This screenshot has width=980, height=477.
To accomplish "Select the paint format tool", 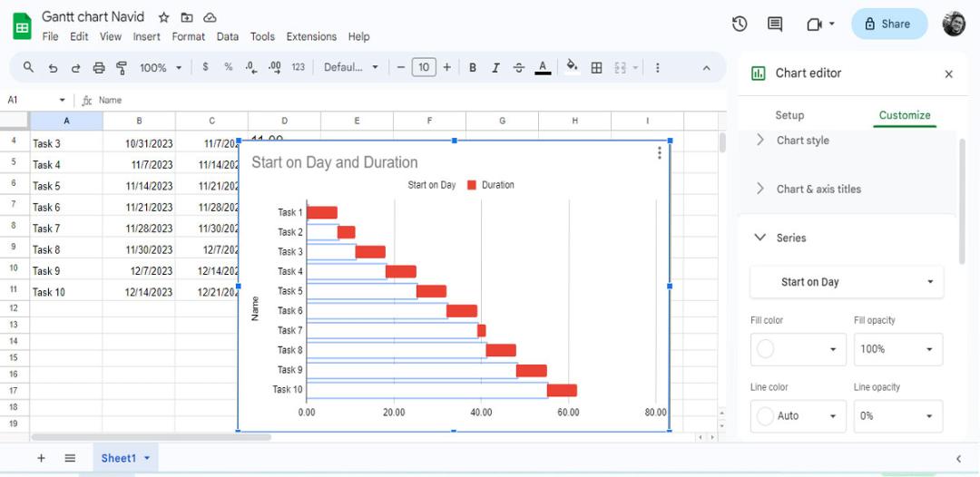I will pos(122,67).
